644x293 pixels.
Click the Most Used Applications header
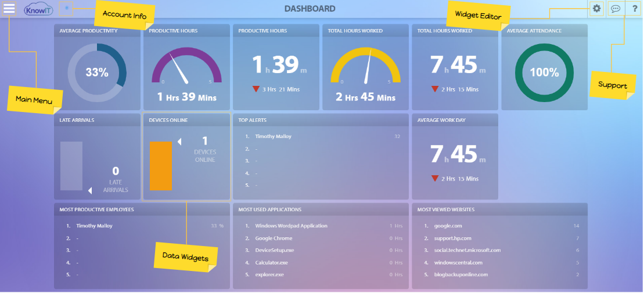tap(321, 209)
